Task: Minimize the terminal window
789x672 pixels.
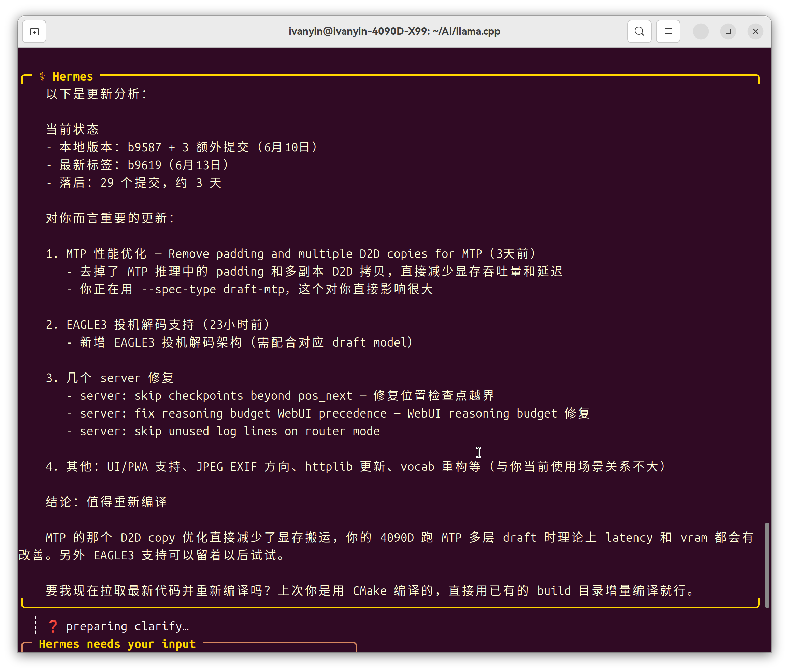Action: coord(701,32)
